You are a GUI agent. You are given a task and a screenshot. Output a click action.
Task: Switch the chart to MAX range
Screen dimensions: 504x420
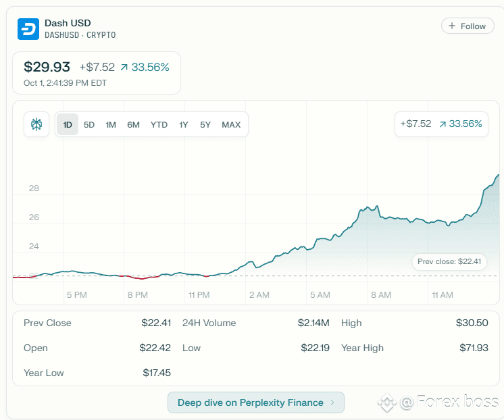pyautogui.click(x=231, y=124)
